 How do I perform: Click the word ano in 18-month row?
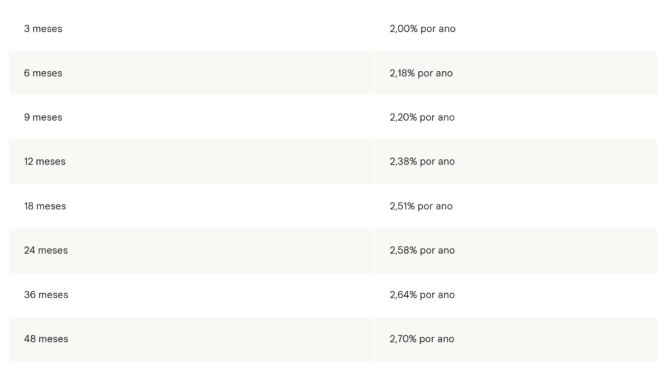(444, 206)
